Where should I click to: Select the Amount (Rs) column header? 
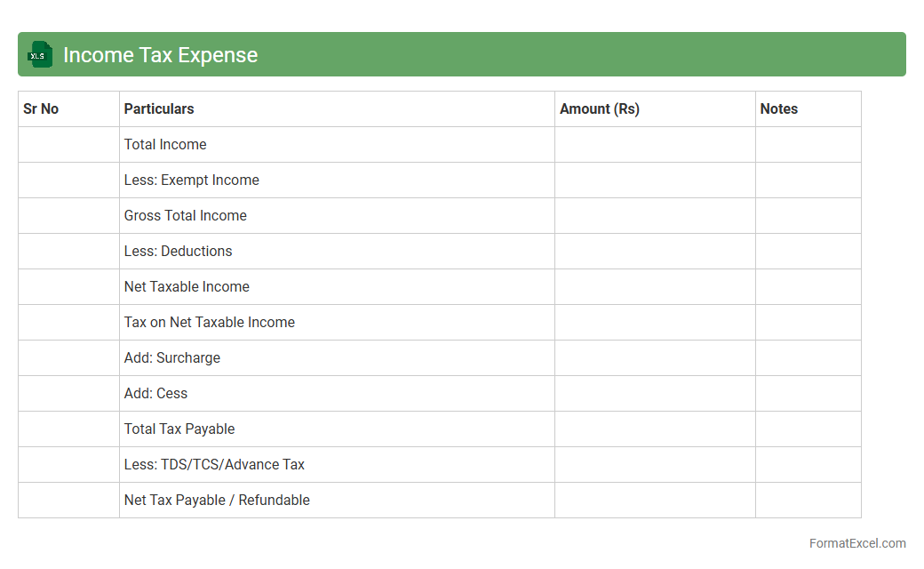600,109
